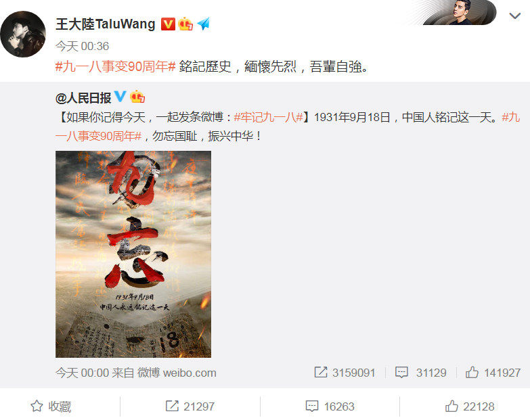The image size is (530, 420).
Task: Like the post with 22128 likes
Action: pyautogui.click(x=470, y=406)
